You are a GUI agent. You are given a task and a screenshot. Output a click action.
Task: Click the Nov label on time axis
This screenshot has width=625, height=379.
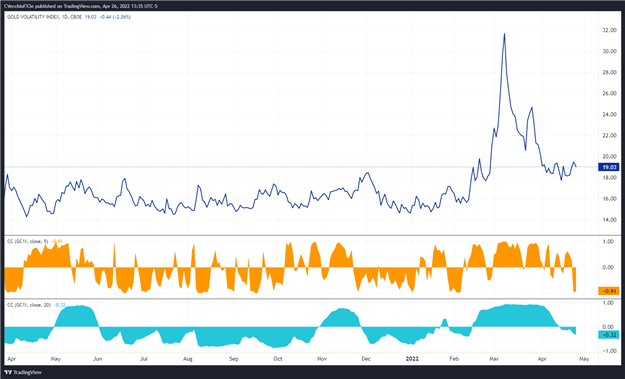[x=322, y=359]
